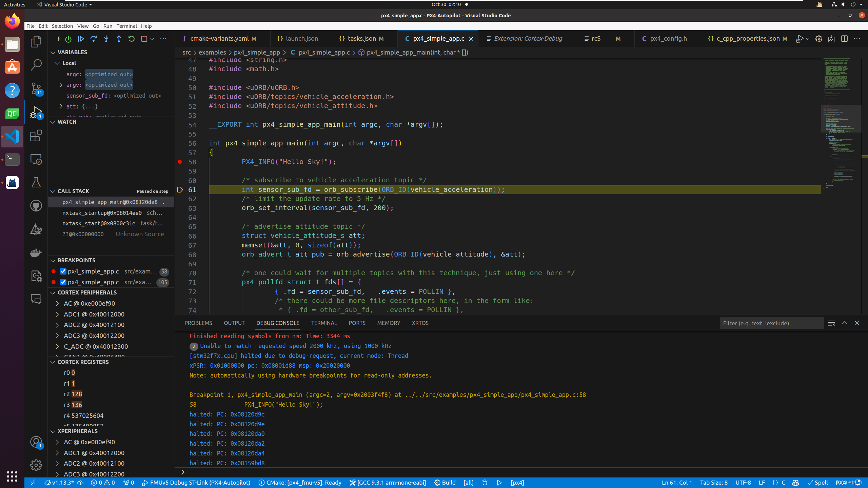This screenshot has height=488, width=868.
Task: Open the run dropdown arrow in editor title
Action: pyautogui.click(x=808, y=39)
